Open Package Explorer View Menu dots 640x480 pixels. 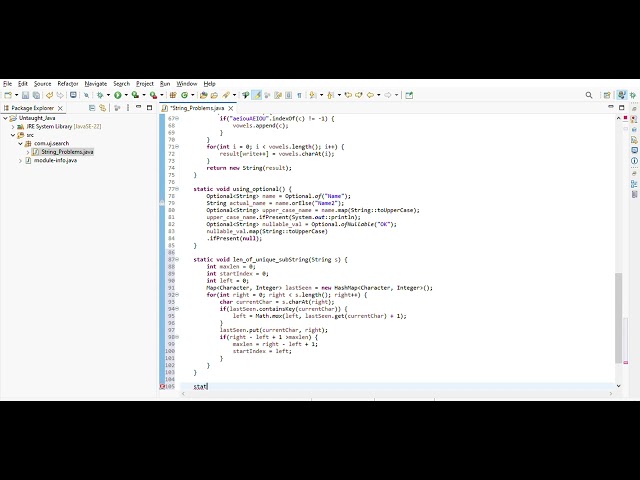point(128,108)
